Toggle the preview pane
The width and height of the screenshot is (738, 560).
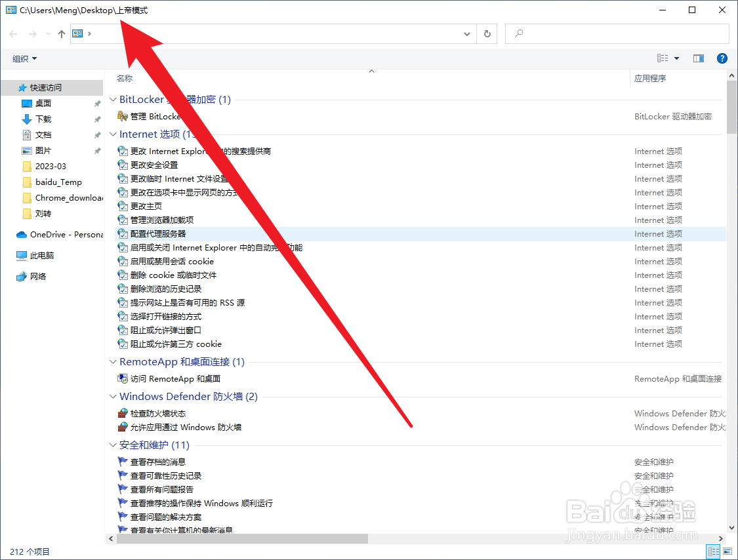[x=699, y=58]
